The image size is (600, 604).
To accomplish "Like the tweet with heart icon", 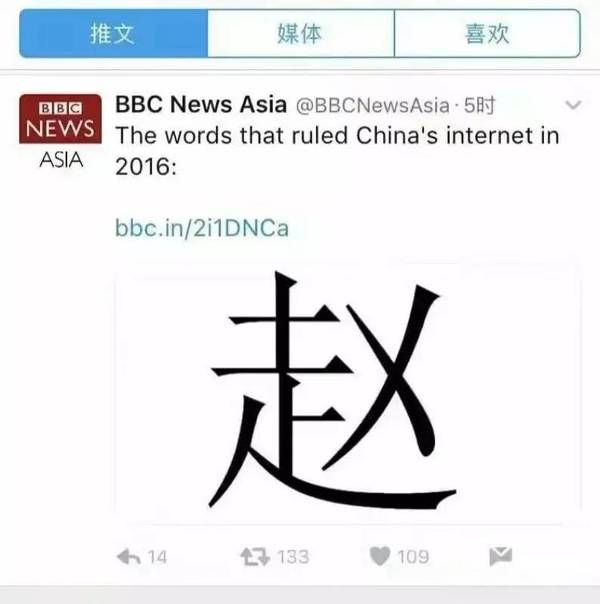I will pyautogui.click(x=380, y=556).
